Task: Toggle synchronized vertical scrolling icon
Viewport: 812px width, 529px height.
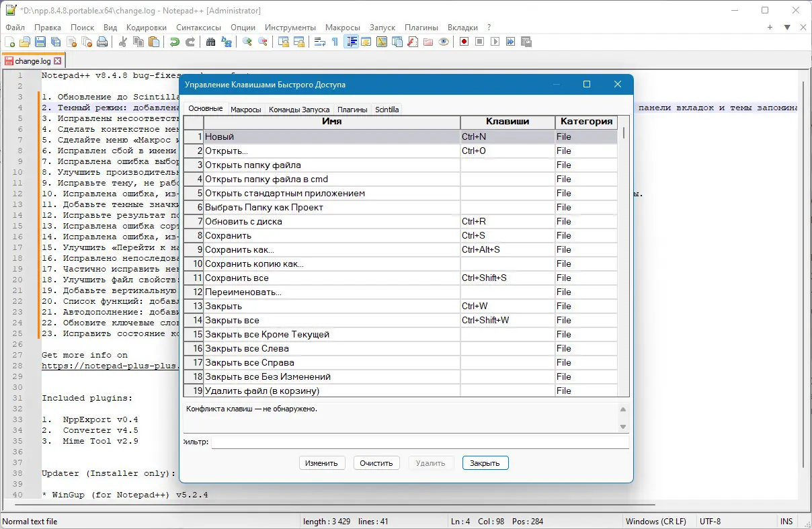Action: tap(284, 42)
